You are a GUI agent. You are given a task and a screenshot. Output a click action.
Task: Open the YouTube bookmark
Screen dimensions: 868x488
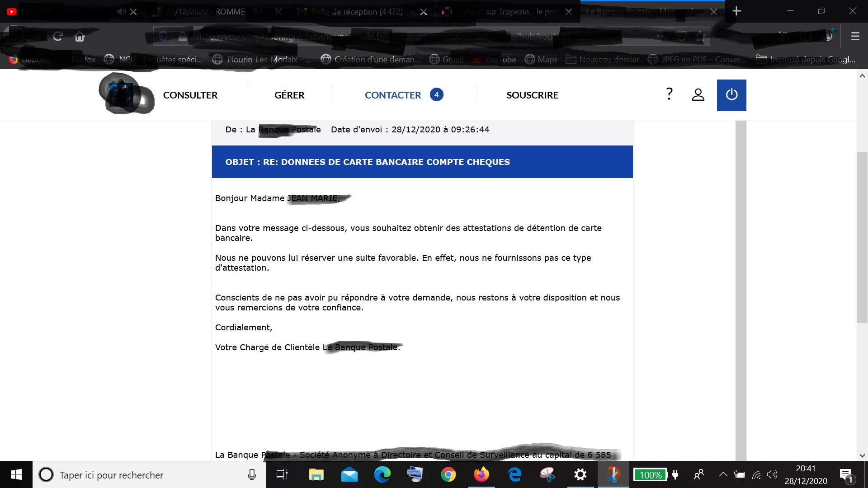point(494,59)
